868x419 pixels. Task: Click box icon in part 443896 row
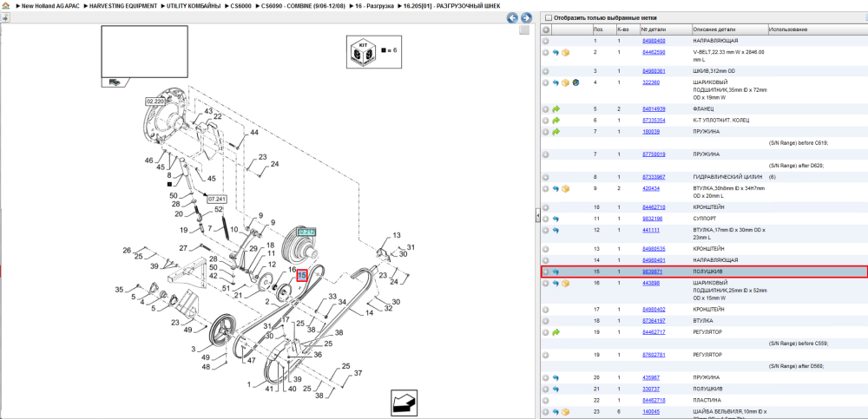(x=565, y=284)
